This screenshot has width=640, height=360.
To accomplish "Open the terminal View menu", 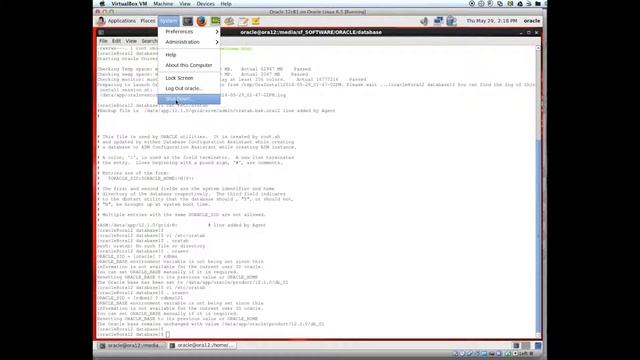I will click(x=131, y=41).
